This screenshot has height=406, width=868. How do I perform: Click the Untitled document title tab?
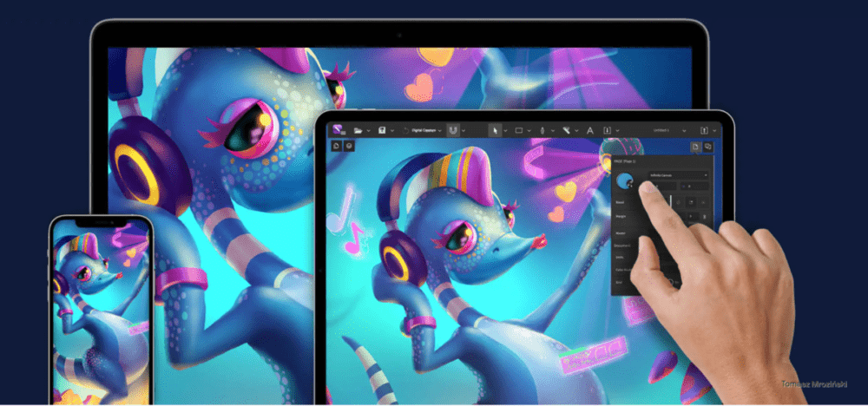[661, 130]
